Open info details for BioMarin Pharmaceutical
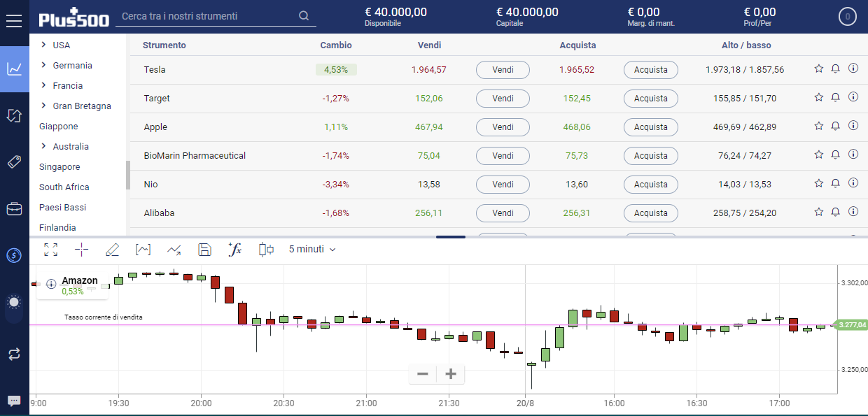 [x=853, y=155]
